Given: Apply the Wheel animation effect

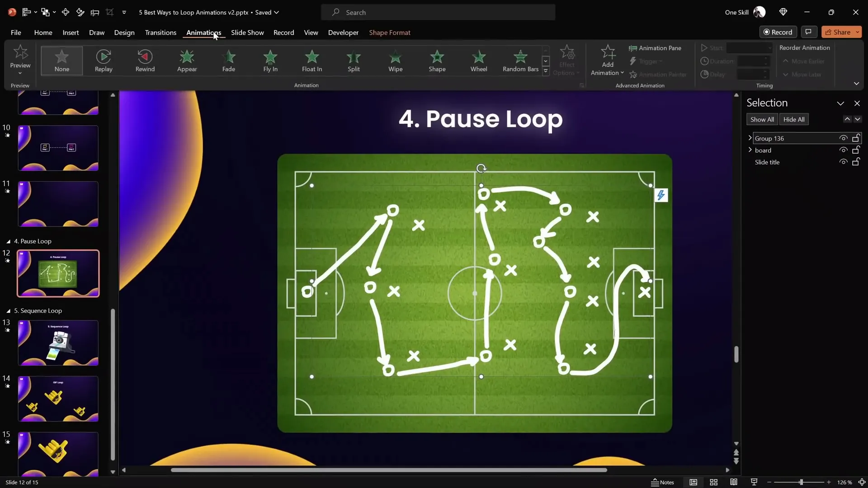Looking at the screenshot, I should 479,61.
